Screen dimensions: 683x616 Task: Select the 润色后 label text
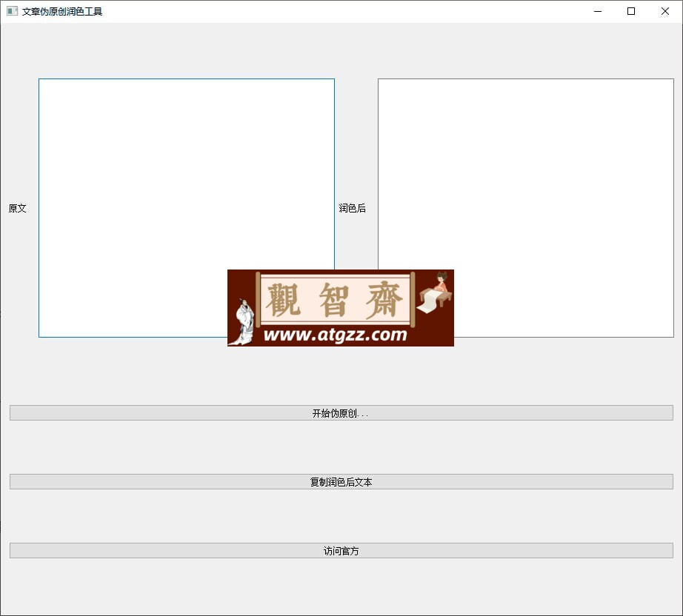(x=353, y=208)
